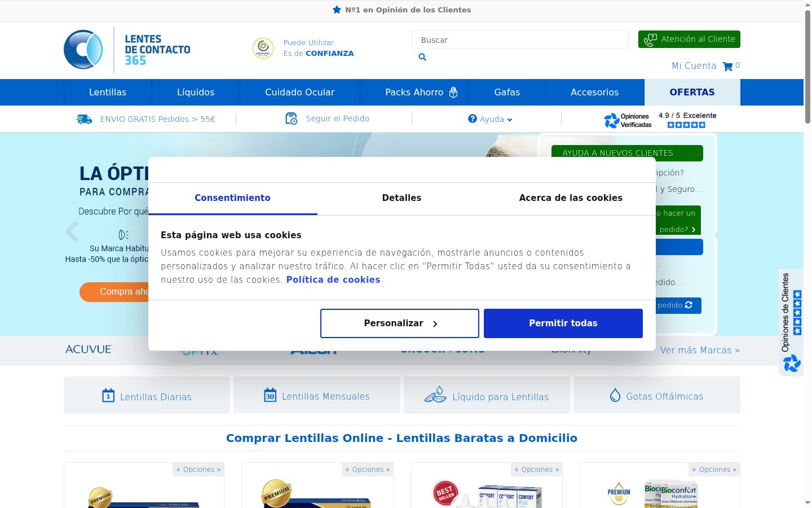Click Ayuda a Nuevos Clientes button
This screenshot has height=508, width=812.
tap(627, 153)
